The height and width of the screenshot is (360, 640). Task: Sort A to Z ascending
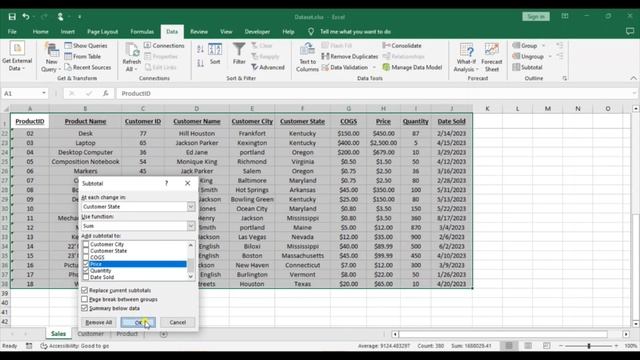coord(200,49)
